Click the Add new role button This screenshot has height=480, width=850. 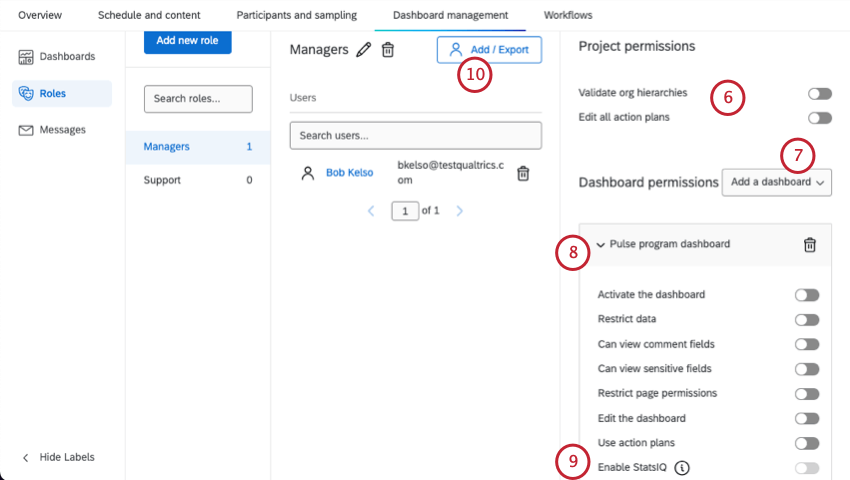point(188,41)
